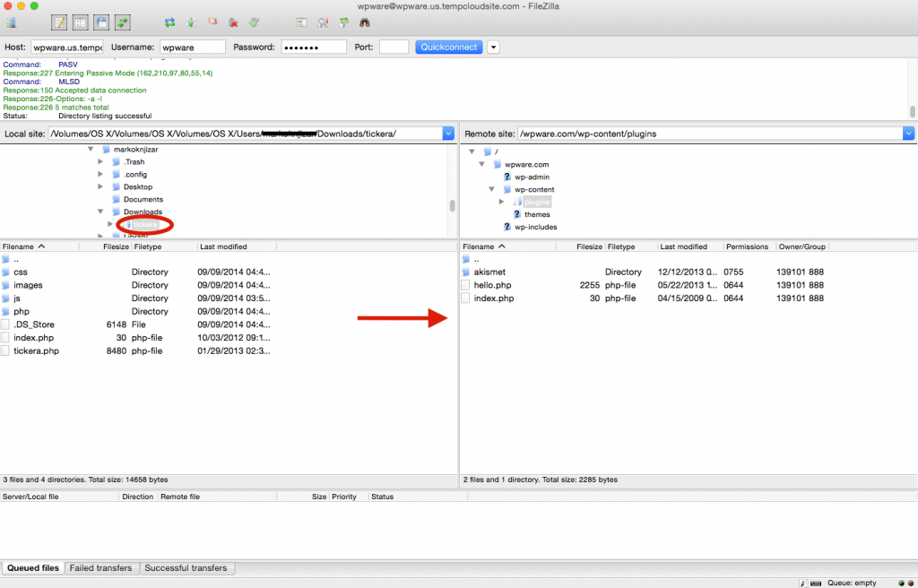The height and width of the screenshot is (588, 918).
Task: Toggle the remote directory tree display
Action: (101, 22)
